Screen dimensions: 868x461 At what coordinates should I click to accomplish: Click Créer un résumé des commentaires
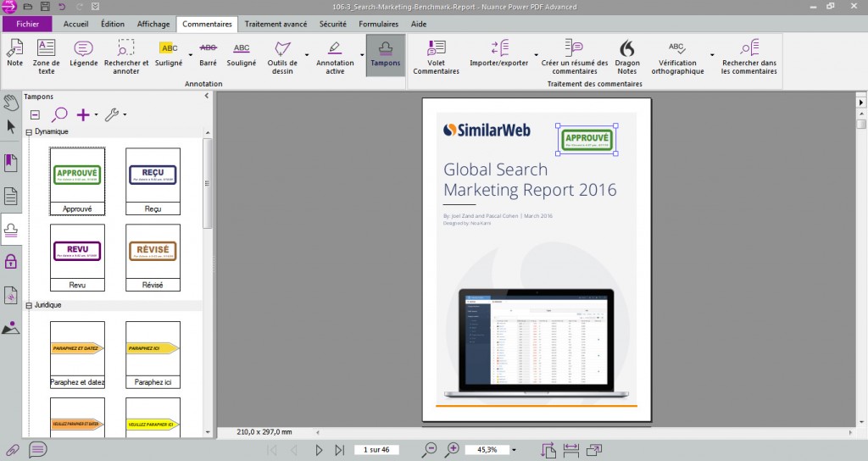pos(574,55)
